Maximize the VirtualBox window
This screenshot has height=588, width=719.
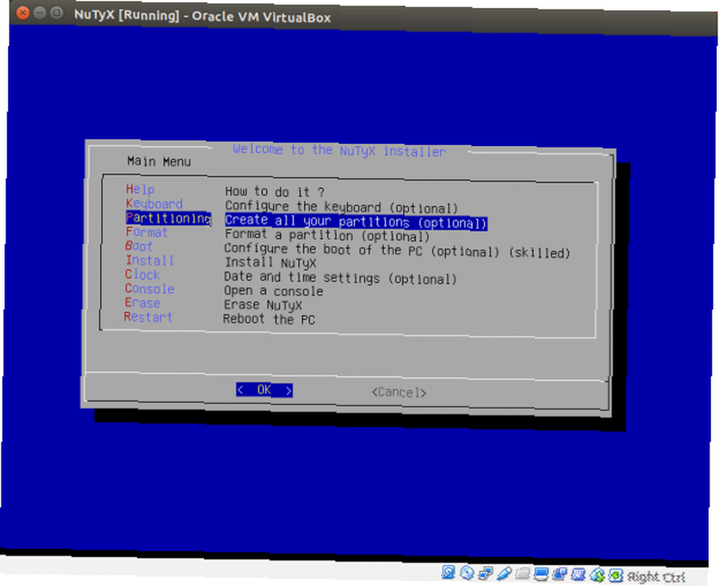[x=57, y=13]
